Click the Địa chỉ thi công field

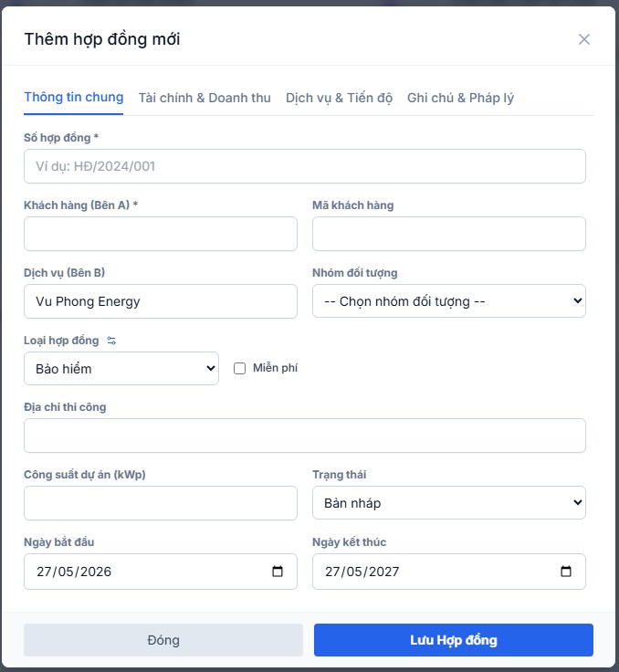pos(305,436)
